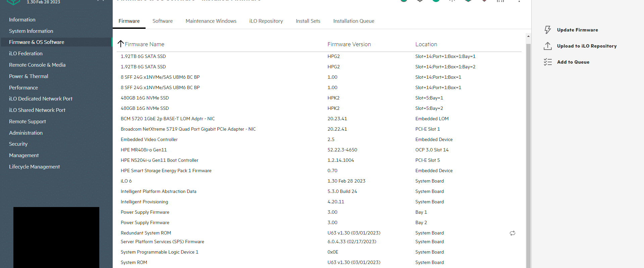Click the Add to Queue checklist icon
Image resolution: width=644 pixels, height=268 pixels.
point(547,62)
